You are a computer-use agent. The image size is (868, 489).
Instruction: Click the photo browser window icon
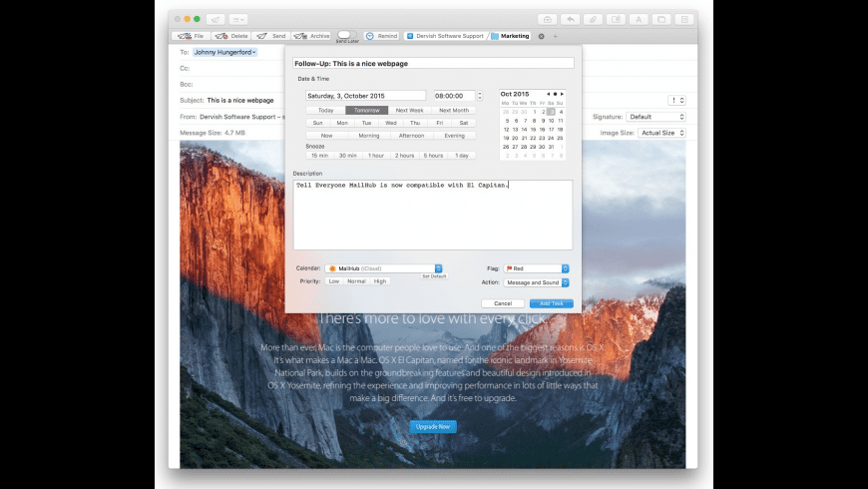660,19
